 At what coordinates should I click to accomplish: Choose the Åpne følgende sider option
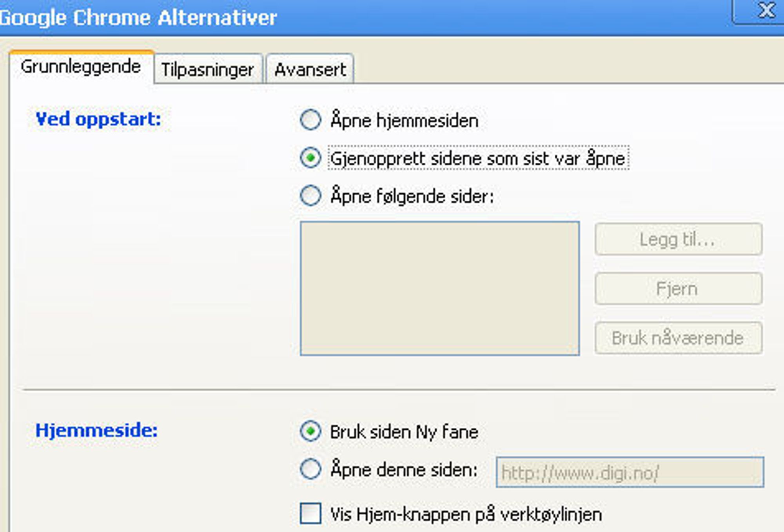(310, 196)
